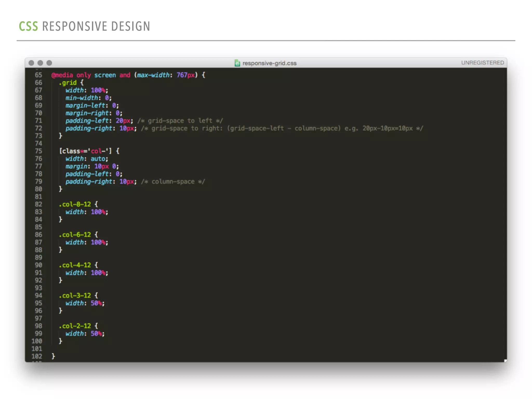The width and height of the screenshot is (532, 399).
Task: Click margin-right property on line 70
Action: pos(87,113)
